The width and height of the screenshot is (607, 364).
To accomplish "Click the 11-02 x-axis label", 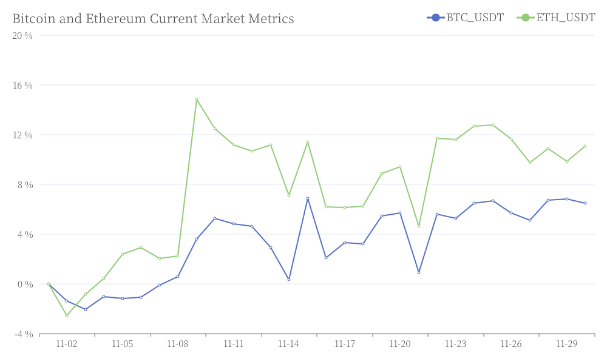I will tap(67, 344).
